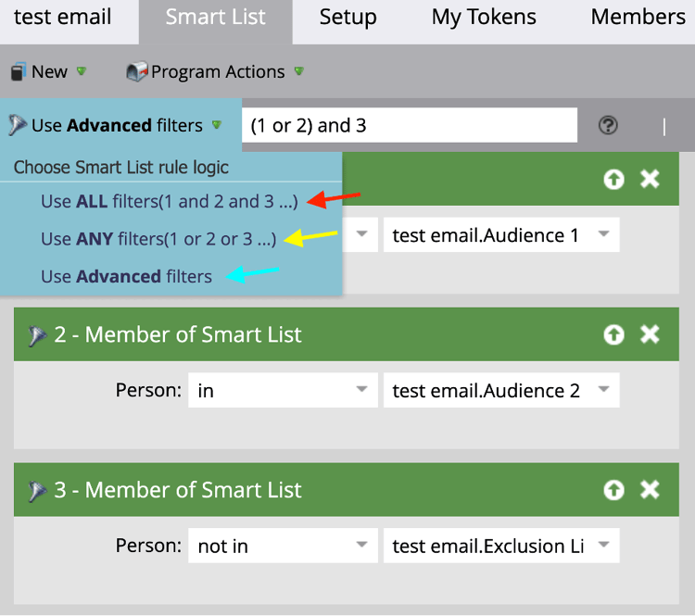Switch to the Setup tab

coord(347,18)
